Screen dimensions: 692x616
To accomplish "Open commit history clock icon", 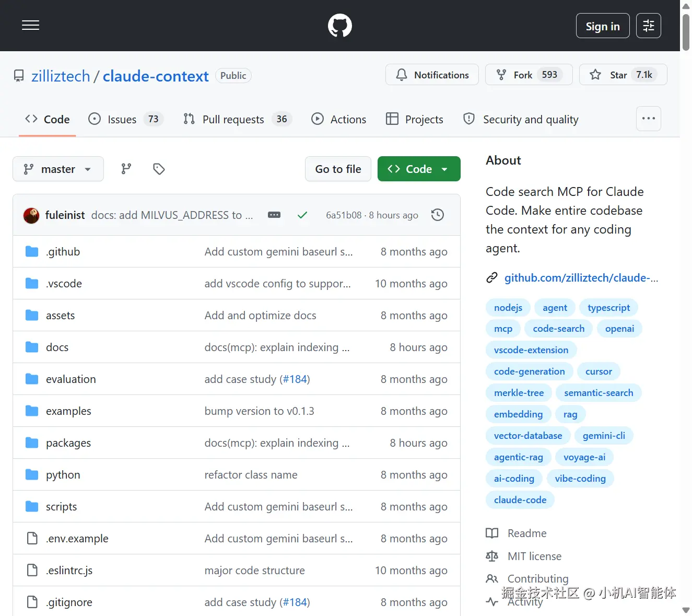I will tap(438, 215).
